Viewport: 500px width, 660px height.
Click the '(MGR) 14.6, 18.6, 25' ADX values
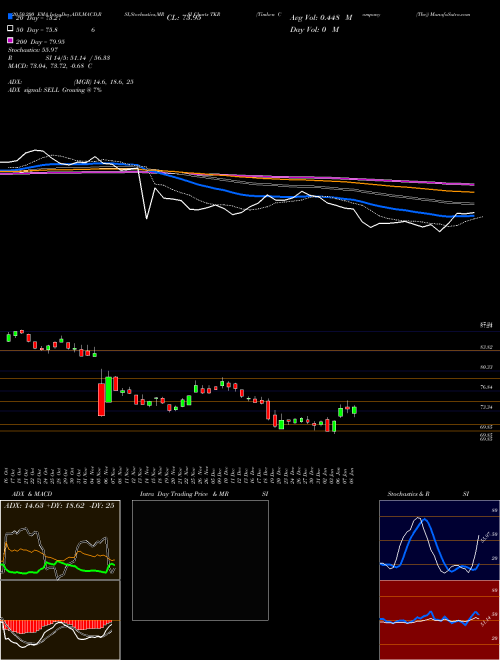tap(103, 82)
